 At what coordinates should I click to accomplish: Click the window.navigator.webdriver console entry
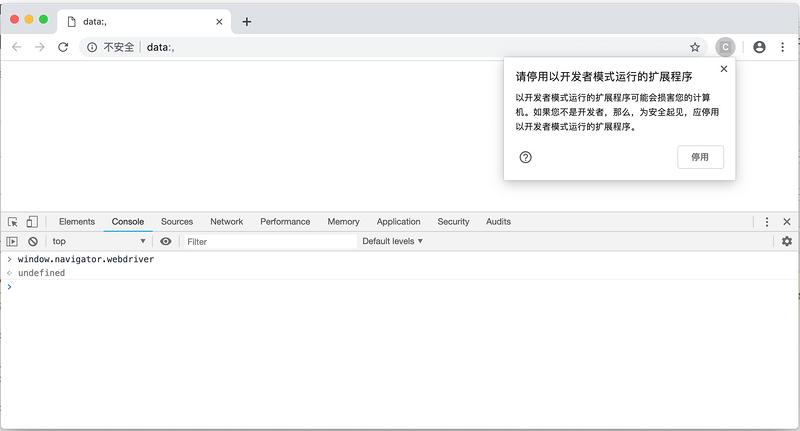[x=86, y=259]
